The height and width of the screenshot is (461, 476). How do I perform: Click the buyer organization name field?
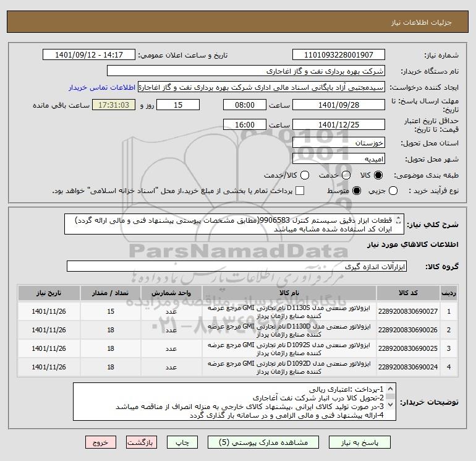point(246,71)
